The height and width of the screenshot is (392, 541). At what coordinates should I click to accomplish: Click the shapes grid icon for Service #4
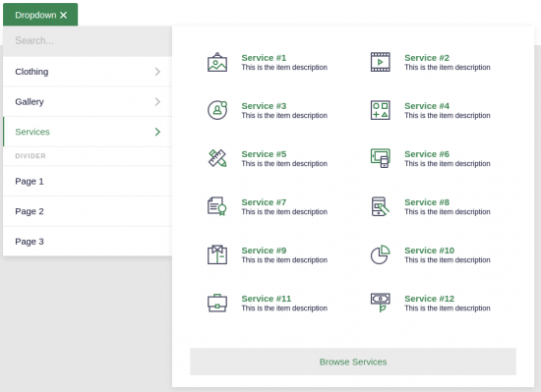pos(381,110)
